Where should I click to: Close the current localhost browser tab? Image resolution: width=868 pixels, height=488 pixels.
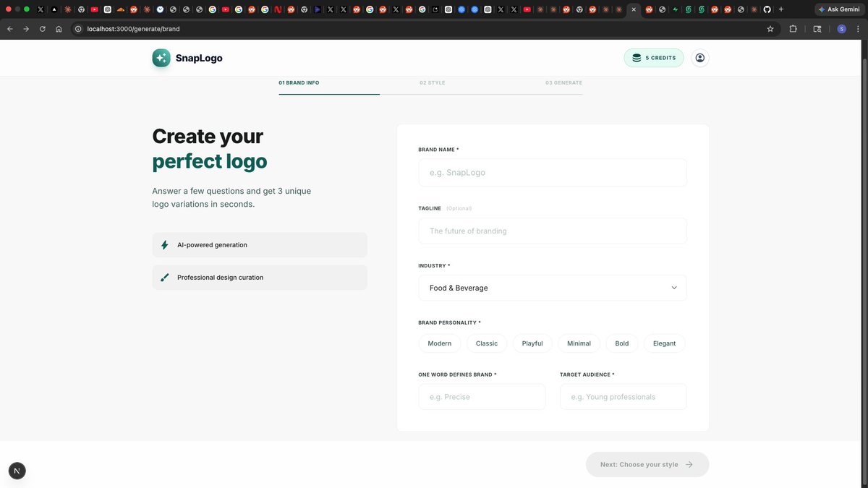coord(634,9)
